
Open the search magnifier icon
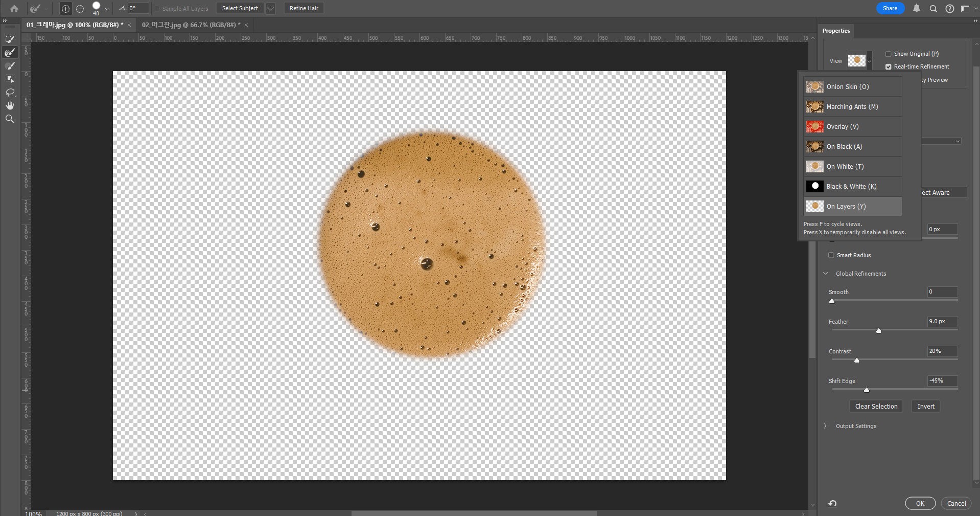(x=933, y=8)
